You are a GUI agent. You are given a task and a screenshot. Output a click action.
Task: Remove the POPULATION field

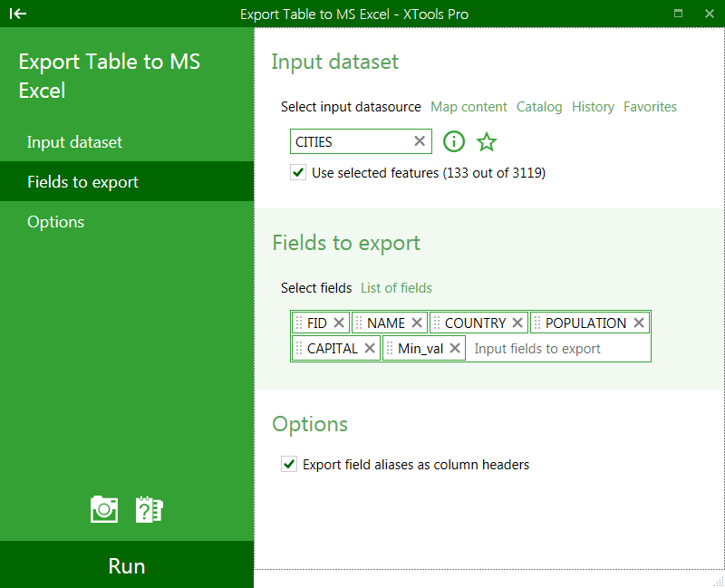coord(639,323)
